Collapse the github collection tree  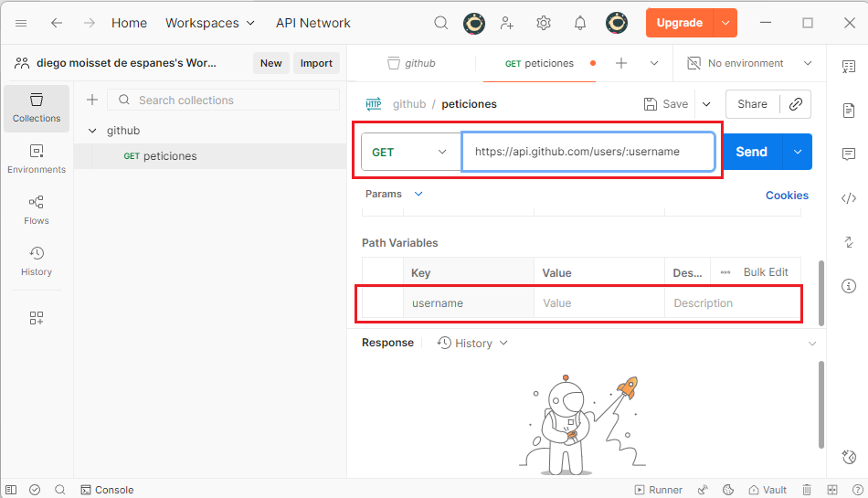tap(91, 131)
